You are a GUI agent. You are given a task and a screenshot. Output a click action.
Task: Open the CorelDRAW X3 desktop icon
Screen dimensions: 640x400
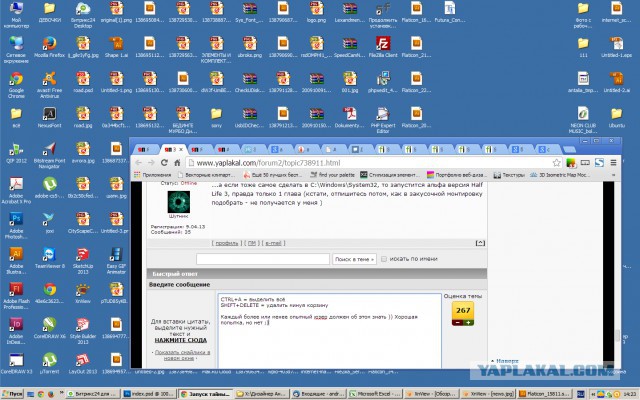pyautogui.click(x=16, y=361)
